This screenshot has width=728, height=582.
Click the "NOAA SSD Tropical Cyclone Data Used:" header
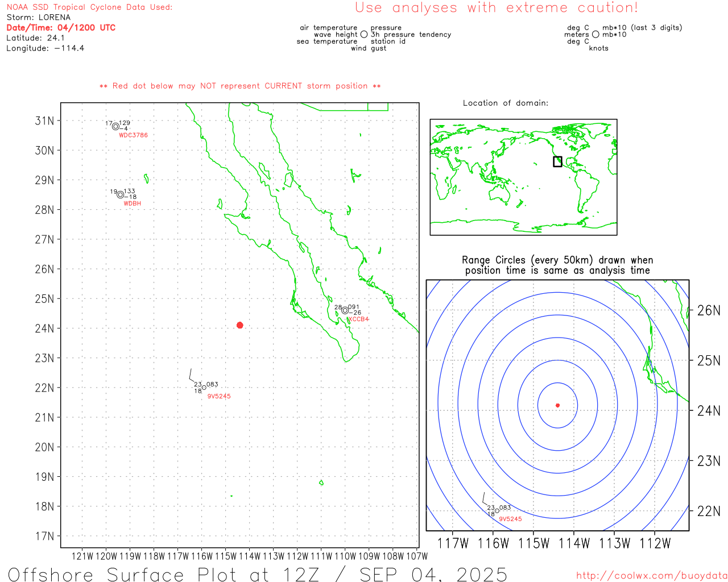pyautogui.click(x=89, y=7)
